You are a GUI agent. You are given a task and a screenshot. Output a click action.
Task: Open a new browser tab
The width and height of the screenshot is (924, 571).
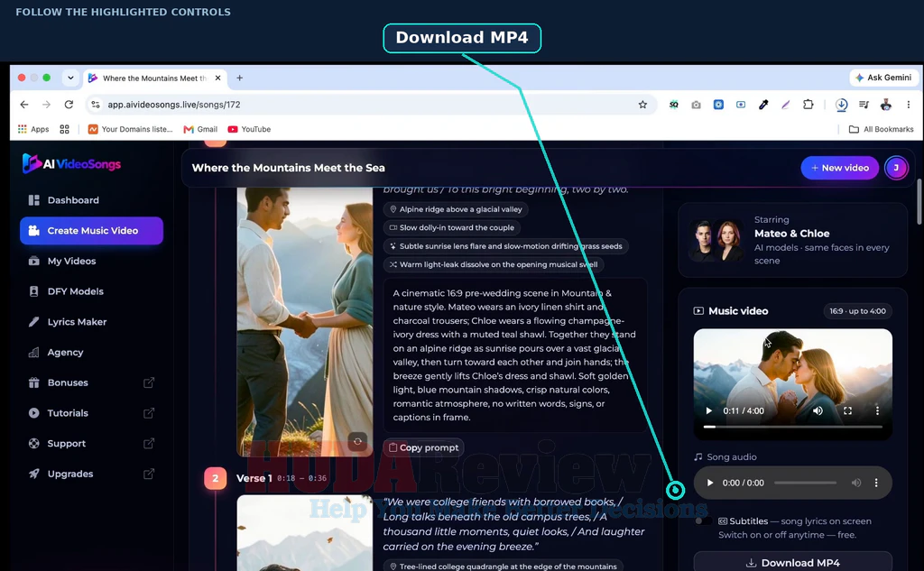point(239,78)
